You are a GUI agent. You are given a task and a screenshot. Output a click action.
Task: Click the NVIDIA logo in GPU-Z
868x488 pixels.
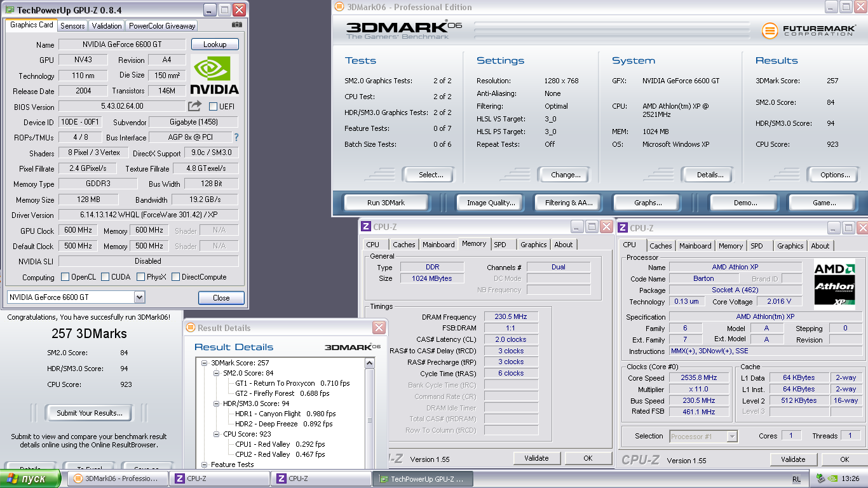click(215, 75)
